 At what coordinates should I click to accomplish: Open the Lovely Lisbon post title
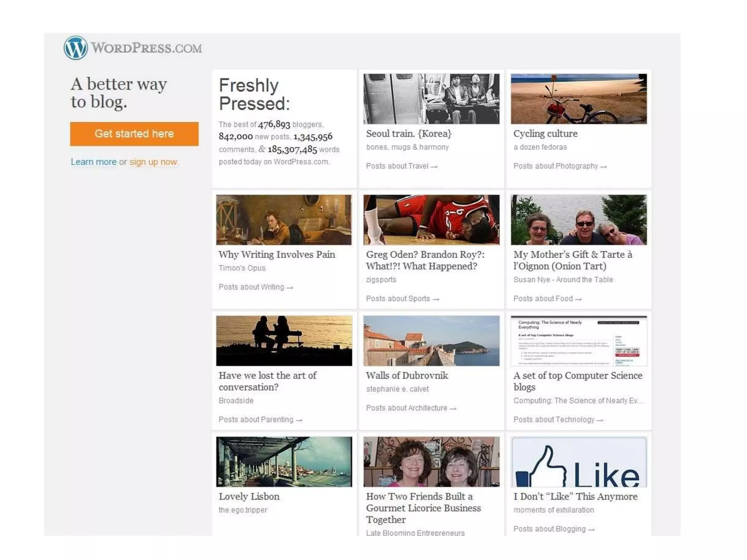pyautogui.click(x=249, y=497)
